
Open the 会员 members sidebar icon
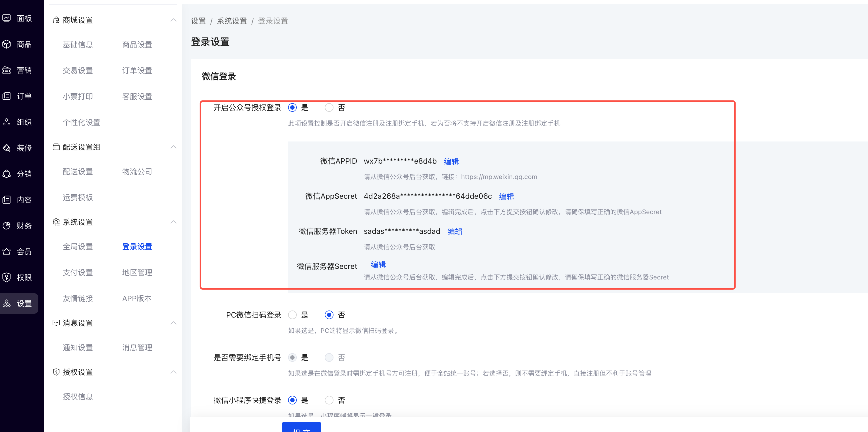7,252
